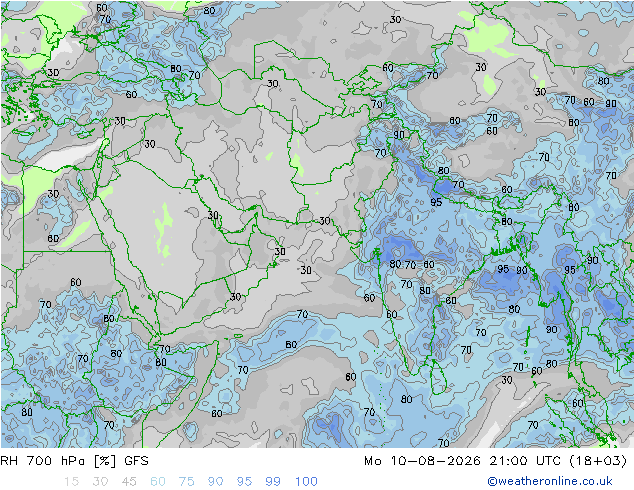
Task: Click the weatheronline.co.uk copyright link
Action: pyautogui.click(x=549, y=481)
